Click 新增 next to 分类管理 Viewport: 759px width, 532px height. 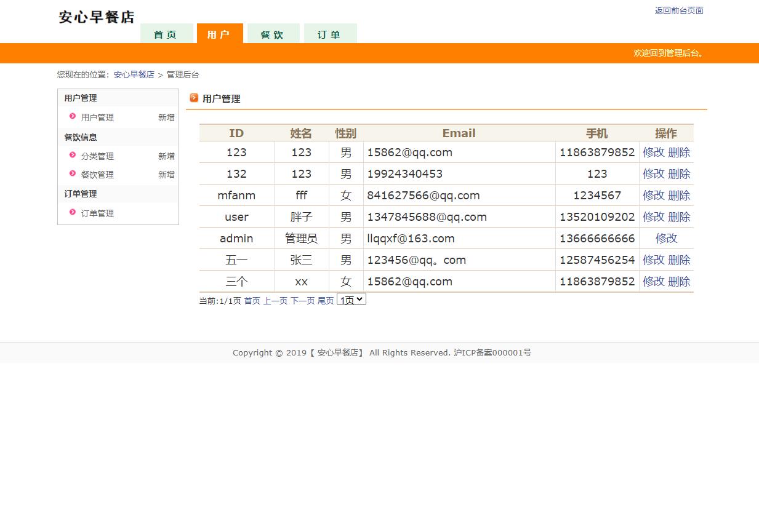point(166,156)
